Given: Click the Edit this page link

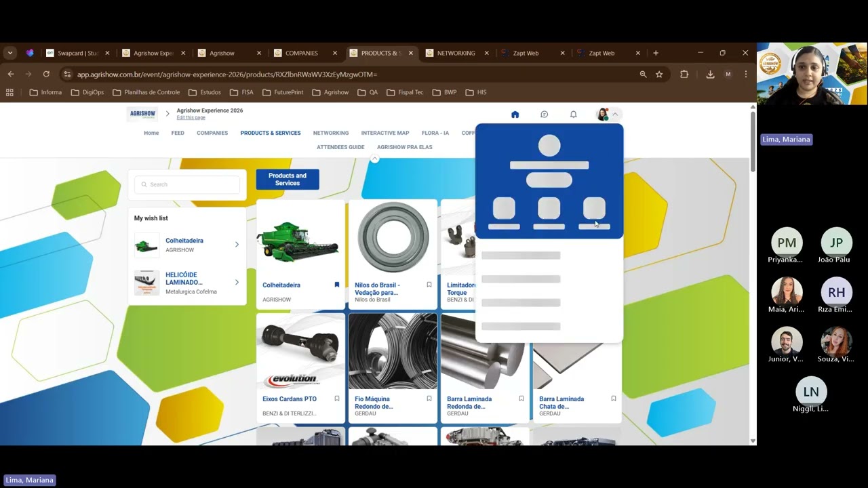Looking at the screenshot, I should tap(191, 118).
